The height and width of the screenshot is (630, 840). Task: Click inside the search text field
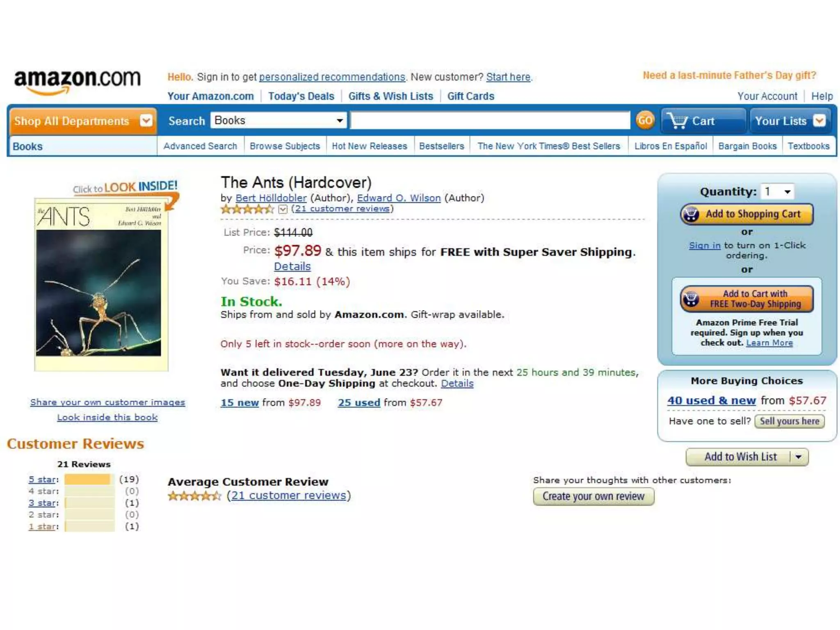click(x=490, y=121)
